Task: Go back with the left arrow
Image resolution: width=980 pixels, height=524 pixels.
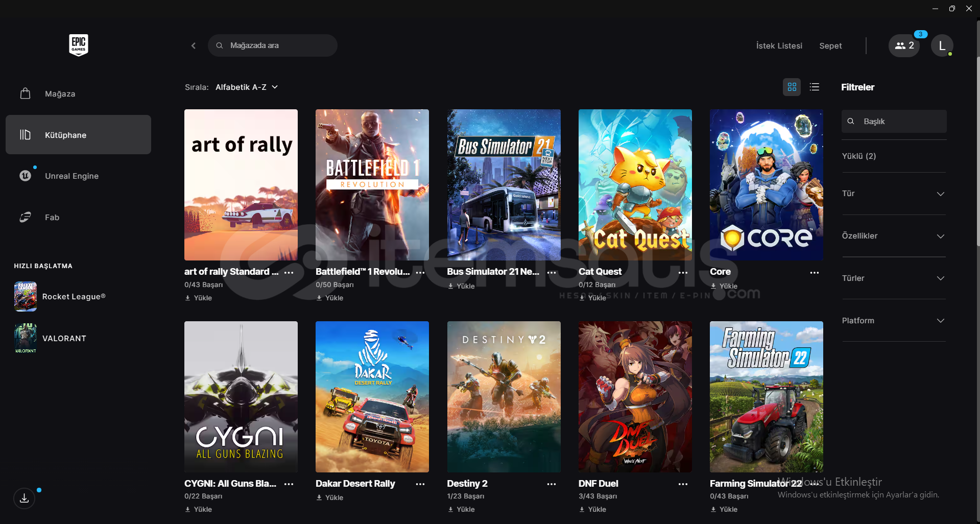Action: [194, 45]
